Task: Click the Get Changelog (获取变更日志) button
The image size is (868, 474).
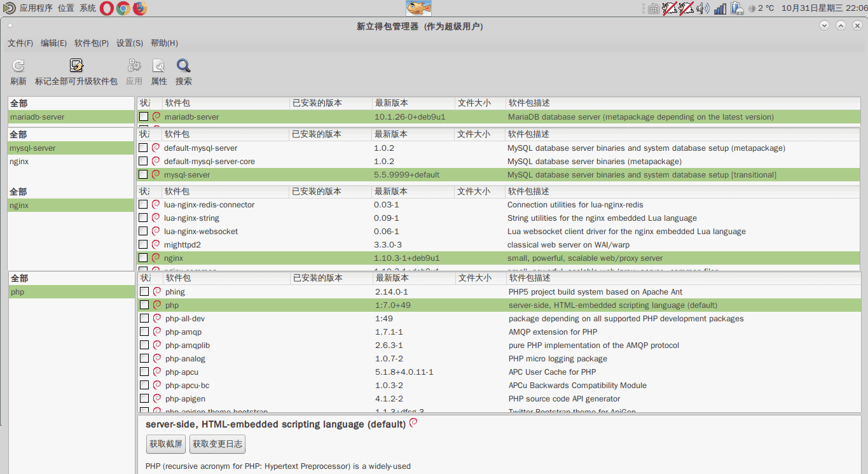Action: tap(217, 444)
